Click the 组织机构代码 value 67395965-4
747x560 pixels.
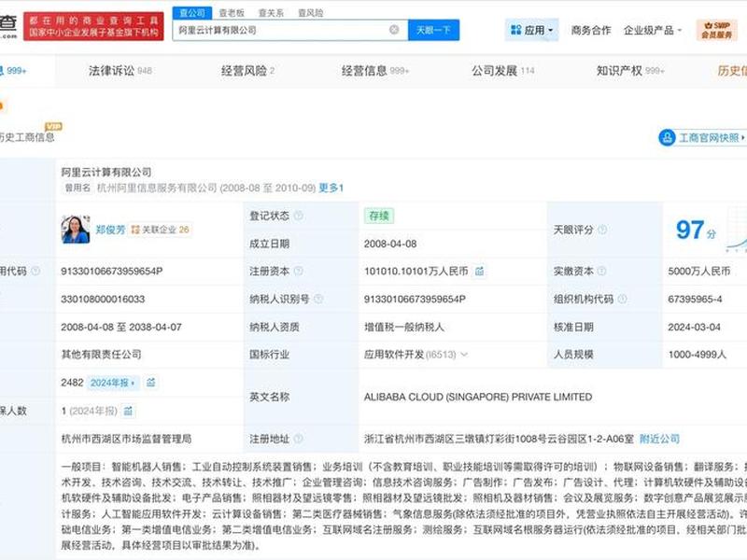695,299
